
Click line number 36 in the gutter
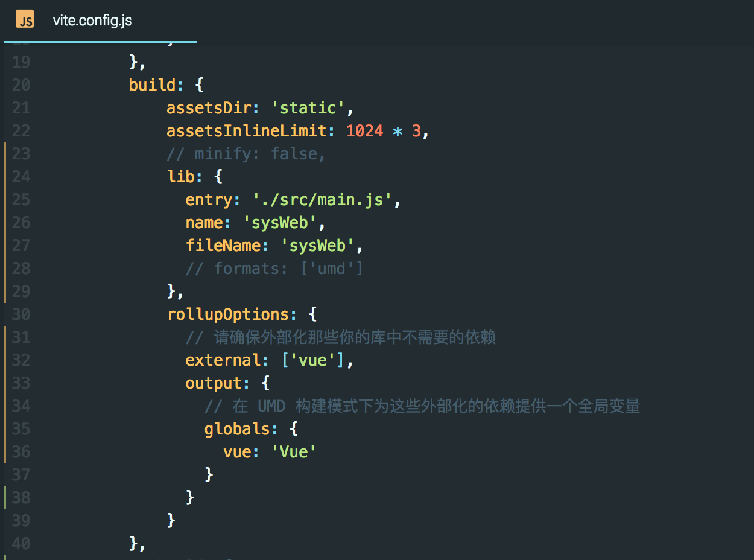click(x=20, y=451)
